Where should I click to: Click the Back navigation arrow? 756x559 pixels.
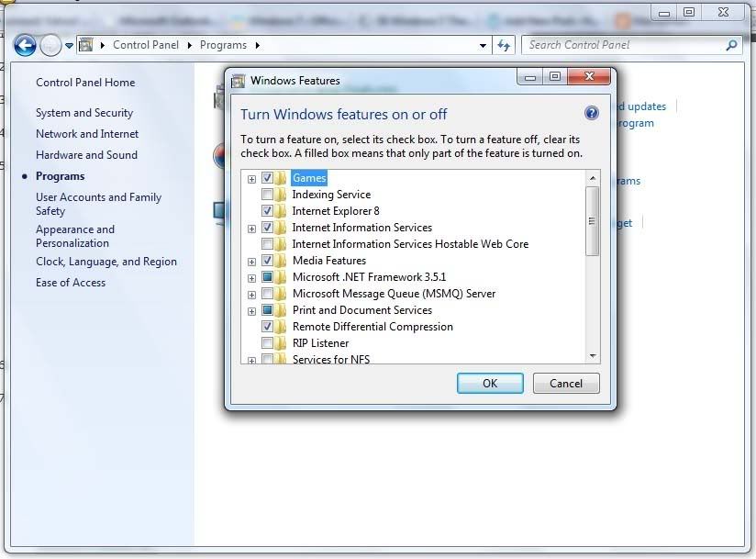(x=25, y=46)
